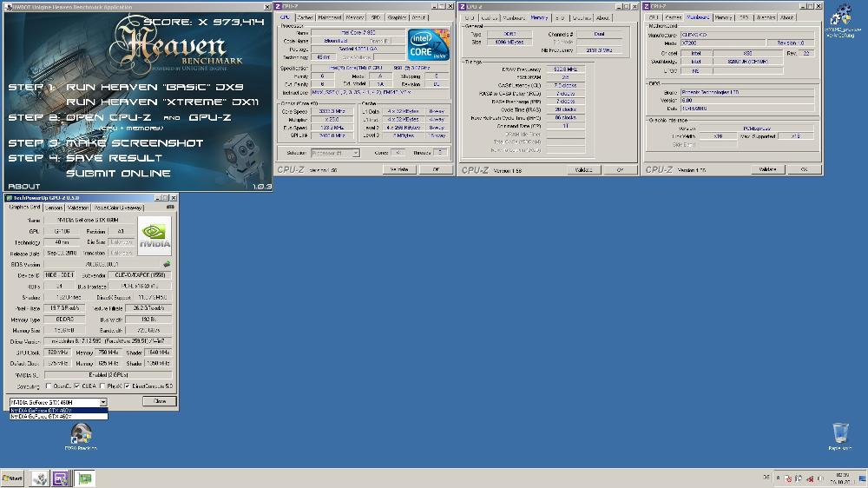Viewport: 868px width, 488px height.
Task: Click the show desktop button at the taskbar end
Action: tap(863, 478)
